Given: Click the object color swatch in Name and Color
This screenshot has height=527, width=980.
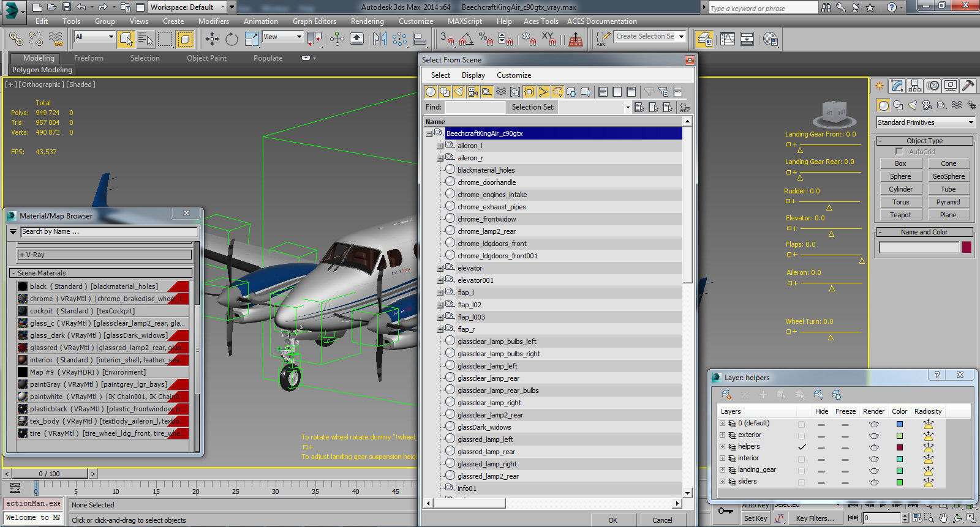Looking at the screenshot, I should [x=967, y=247].
